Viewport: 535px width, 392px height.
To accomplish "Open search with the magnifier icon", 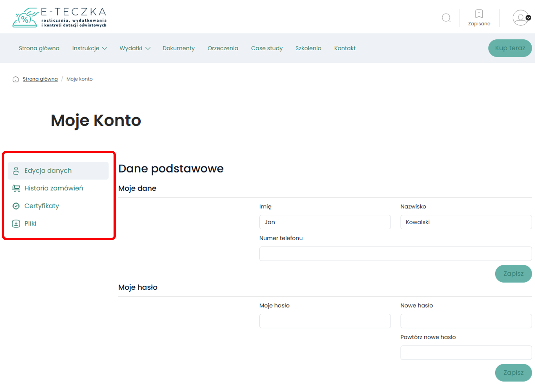I will point(446,18).
